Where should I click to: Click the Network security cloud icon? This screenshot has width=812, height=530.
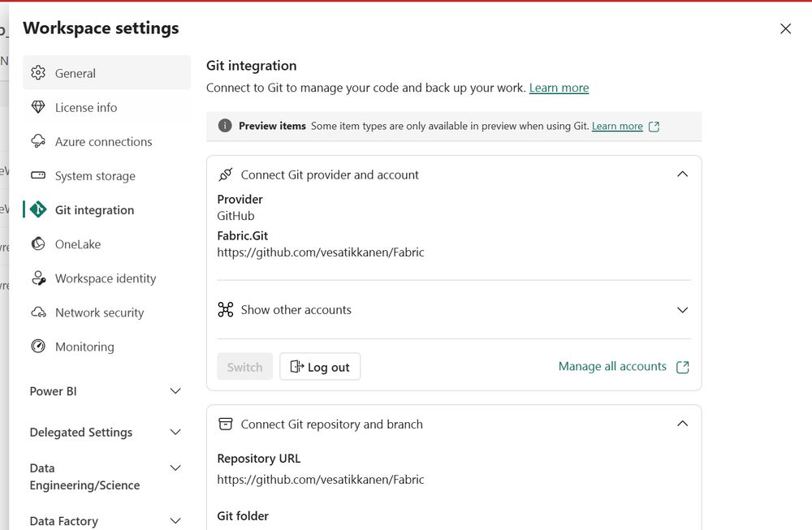(x=38, y=312)
